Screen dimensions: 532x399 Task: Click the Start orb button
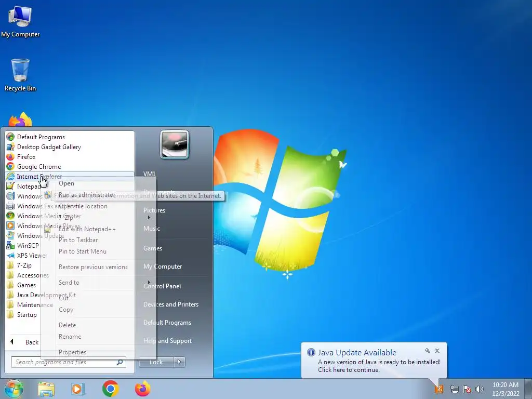point(14,389)
